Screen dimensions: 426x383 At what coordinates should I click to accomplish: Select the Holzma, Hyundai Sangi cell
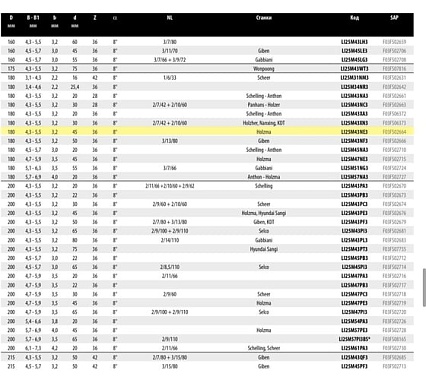click(x=264, y=213)
